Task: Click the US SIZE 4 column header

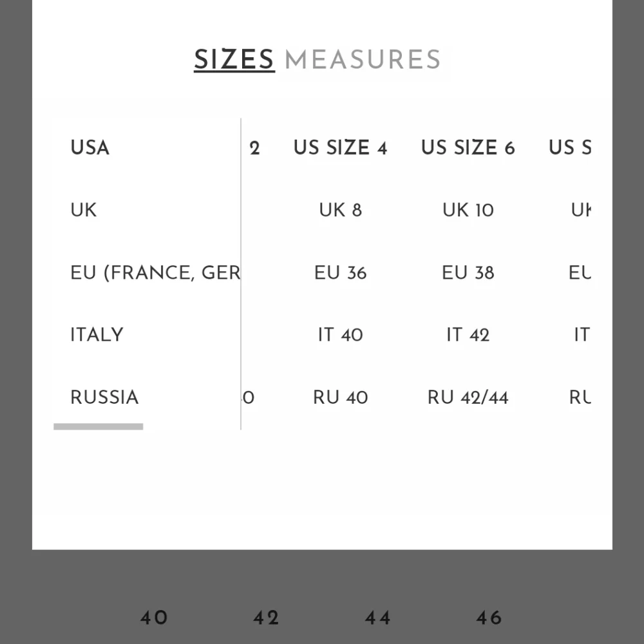Action: pos(340,147)
